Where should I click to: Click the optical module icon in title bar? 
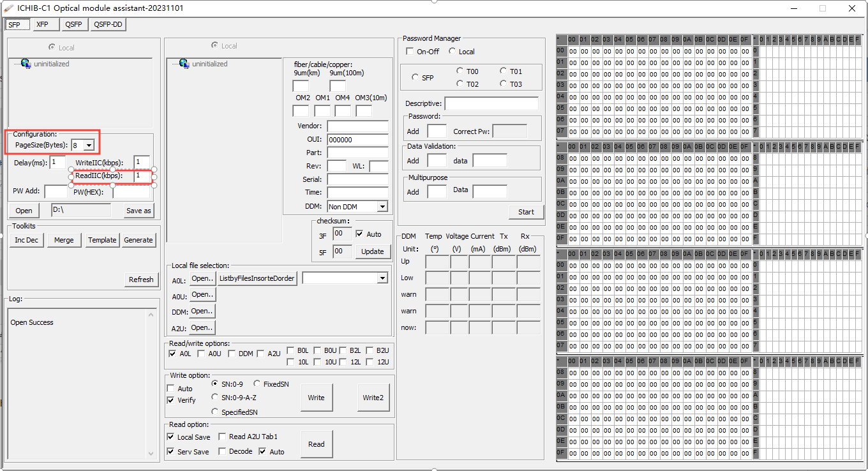8,8
